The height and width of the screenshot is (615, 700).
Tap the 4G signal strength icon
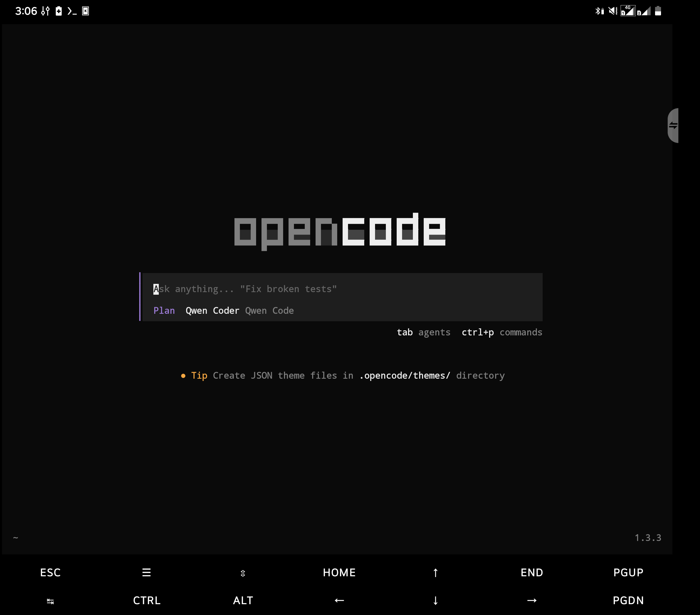point(628,11)
